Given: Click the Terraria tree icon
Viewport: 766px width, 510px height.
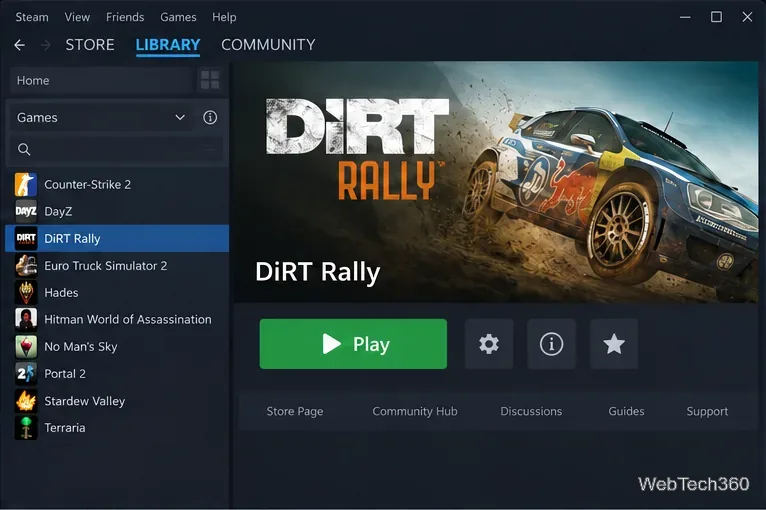Looking at the screenshot, I should pos(26,428).
